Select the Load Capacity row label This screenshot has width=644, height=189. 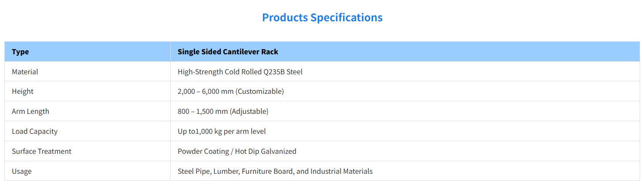(34, 132)
